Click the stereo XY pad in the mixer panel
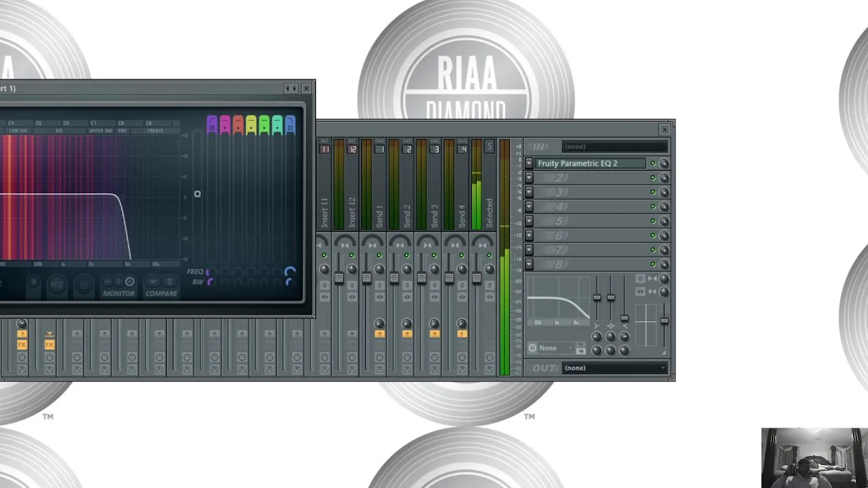The width and height of the screenshot is (868, 488). pyautogui.click(x=646, y=325)
